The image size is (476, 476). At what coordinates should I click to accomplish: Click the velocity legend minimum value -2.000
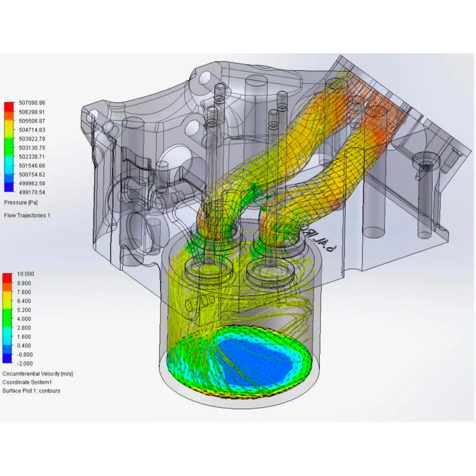tap(25, 363)
